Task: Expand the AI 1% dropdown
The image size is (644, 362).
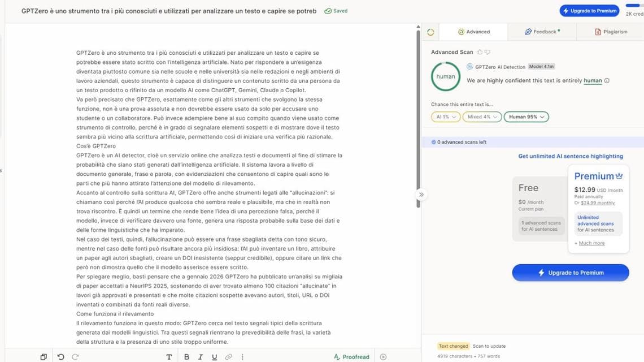Action: click(x=446, y=117)
